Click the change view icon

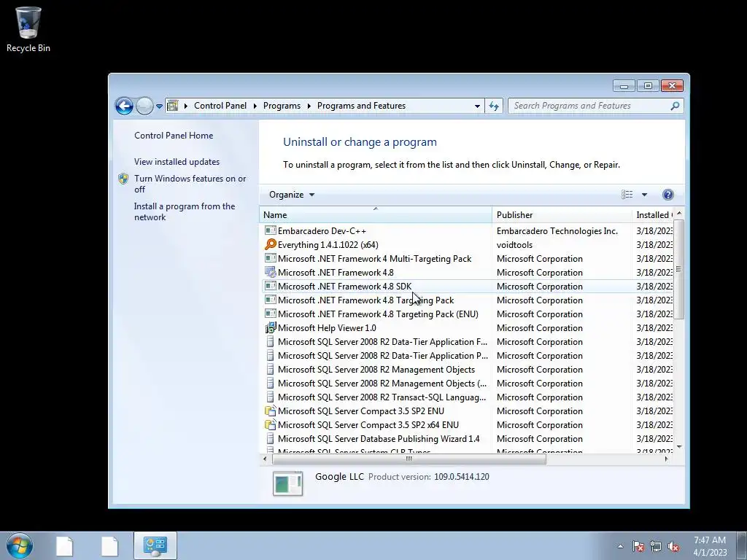[x=627, y=194]
